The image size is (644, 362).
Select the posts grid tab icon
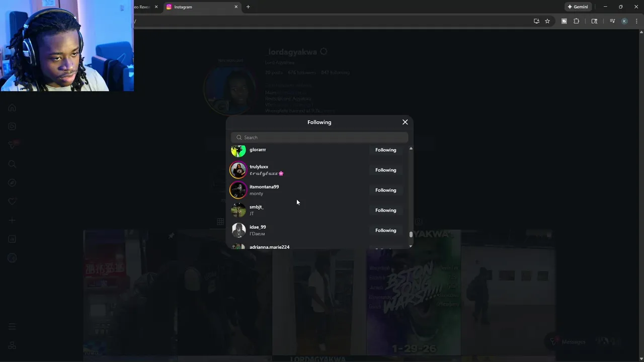click(220, 221)
